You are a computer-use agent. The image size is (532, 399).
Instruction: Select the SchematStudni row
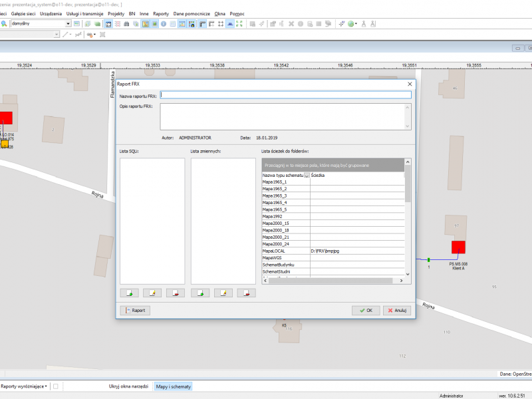pos(333,272)
